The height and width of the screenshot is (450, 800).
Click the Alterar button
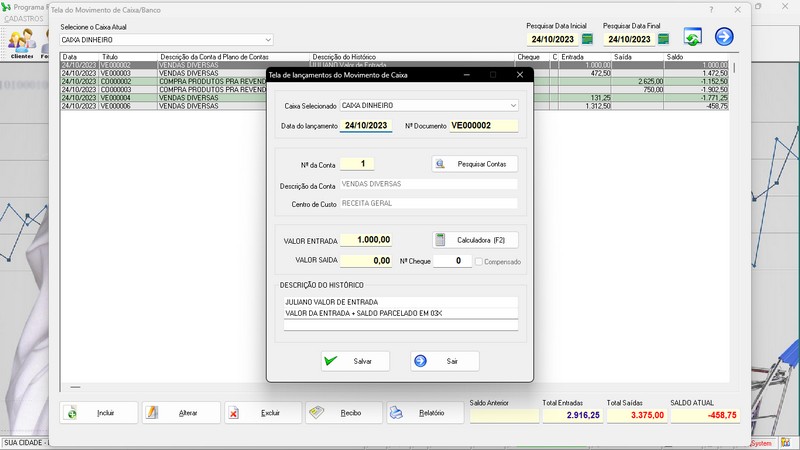pos(182,413)
